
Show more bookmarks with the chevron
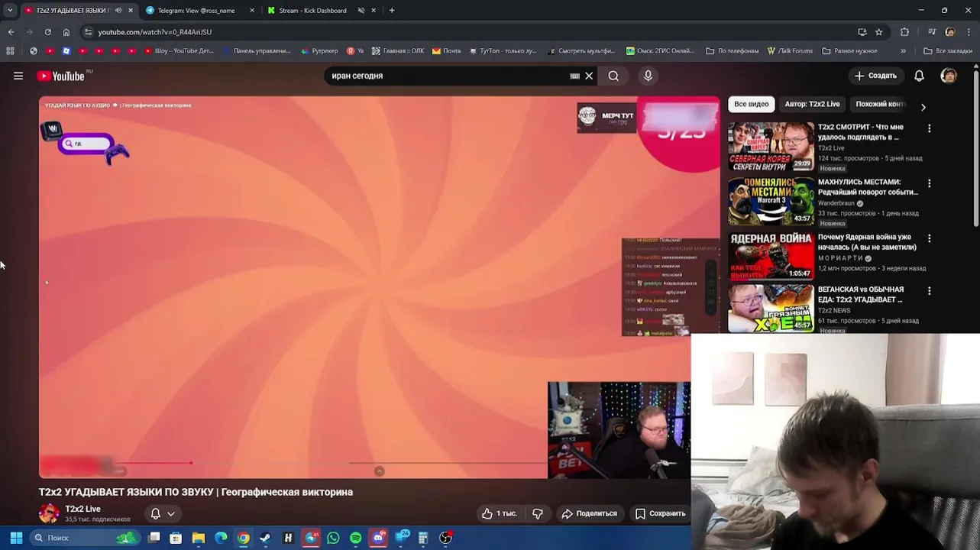coord(903,51)
